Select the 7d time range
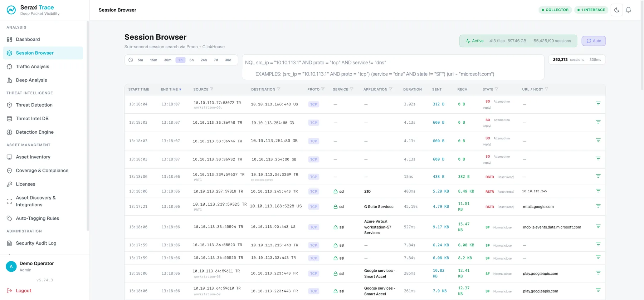The width and height of the screenshot is (644, 300). pos(216,60)
